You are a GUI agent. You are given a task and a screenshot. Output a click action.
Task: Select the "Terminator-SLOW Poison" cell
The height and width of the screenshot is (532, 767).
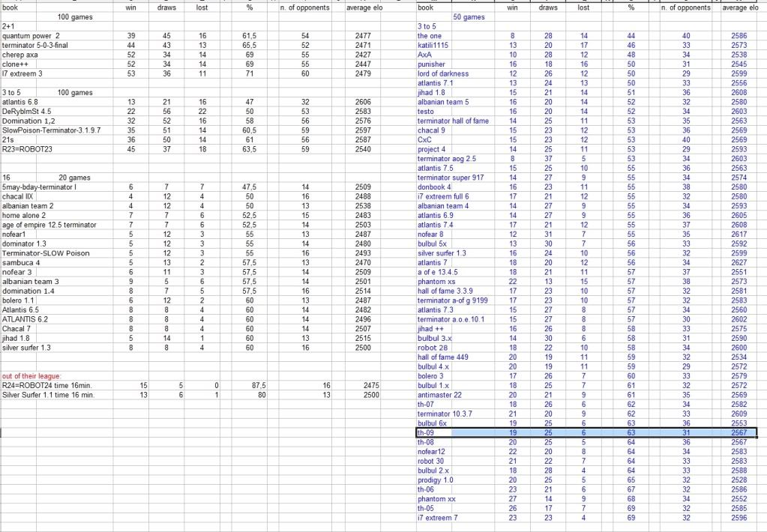point(46,253)
